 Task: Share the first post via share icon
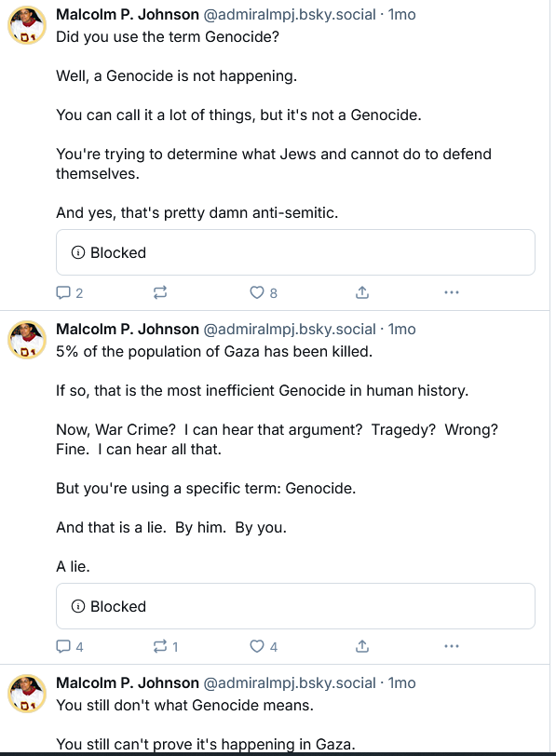[x=362, y=292]
